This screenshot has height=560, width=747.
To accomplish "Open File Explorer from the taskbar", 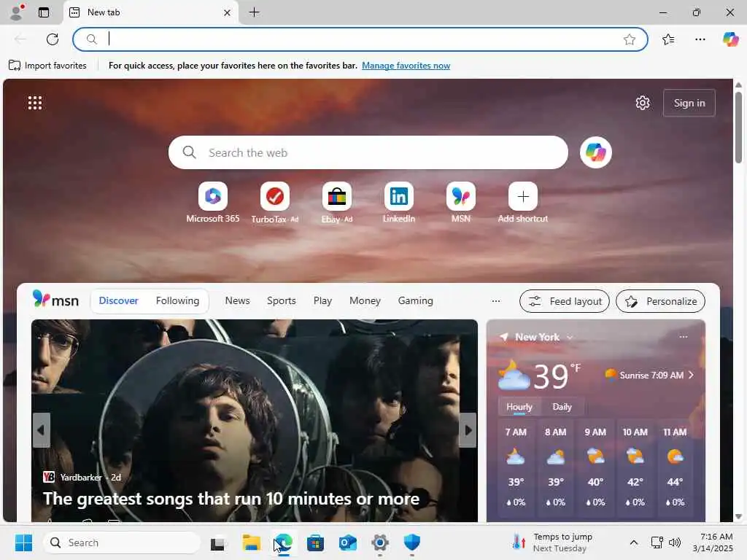I will (x=251, y=542).
